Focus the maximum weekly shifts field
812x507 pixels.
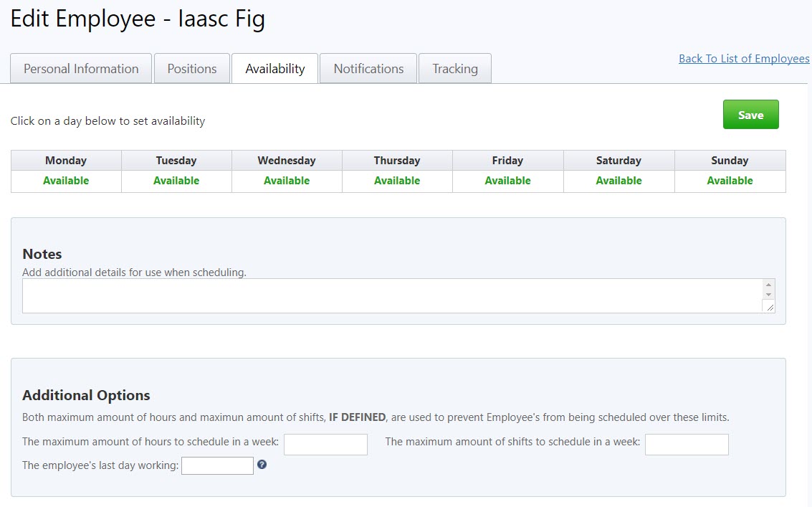click(687, 445)
